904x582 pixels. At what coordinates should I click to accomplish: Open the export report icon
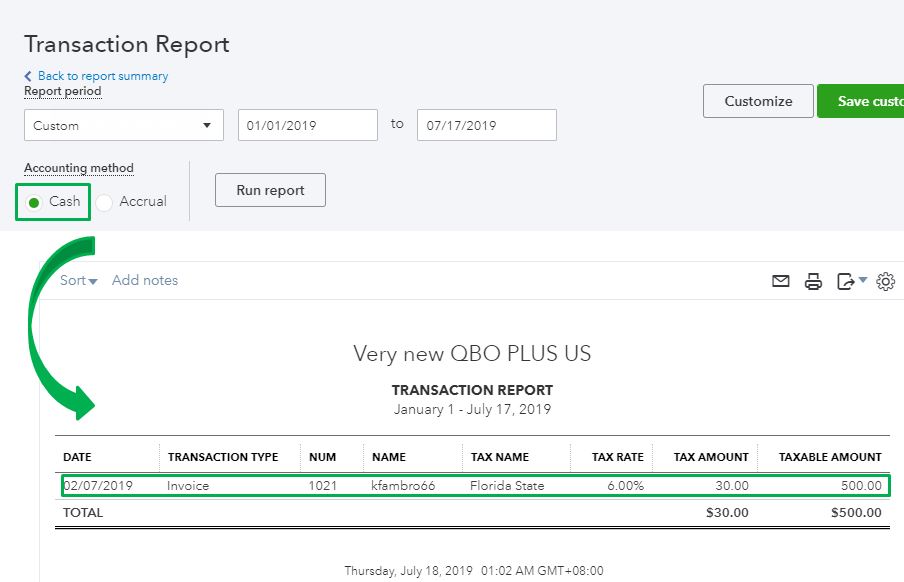845,281
